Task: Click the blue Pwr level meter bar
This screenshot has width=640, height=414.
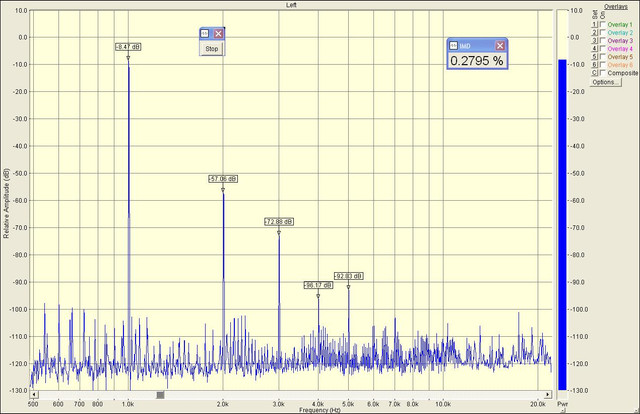Action: (562, 225)
